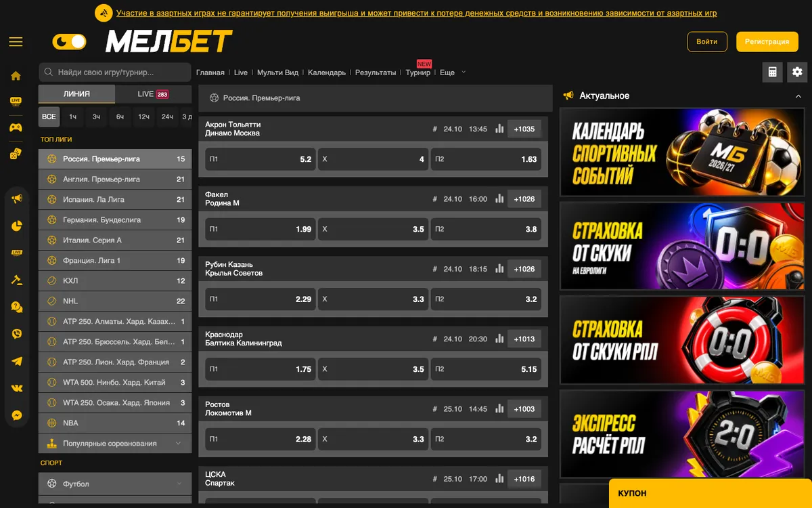Open the VK social icon
Image resolution: width=812 pixels, height=508 pixels.
tap(17, 389)
